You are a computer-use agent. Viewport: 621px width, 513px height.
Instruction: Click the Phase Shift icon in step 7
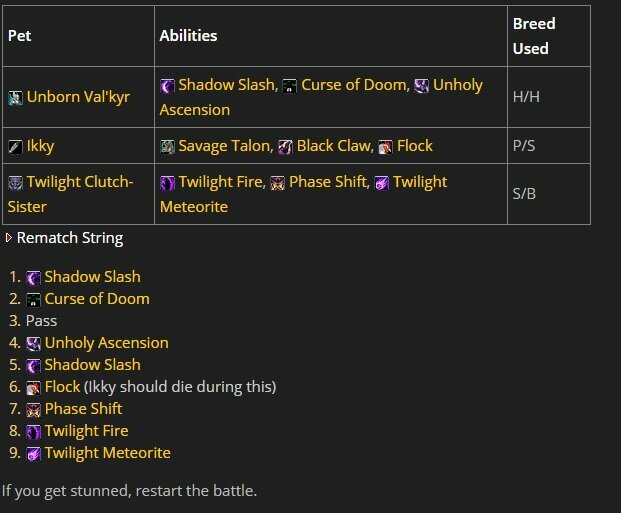point(34,410)
